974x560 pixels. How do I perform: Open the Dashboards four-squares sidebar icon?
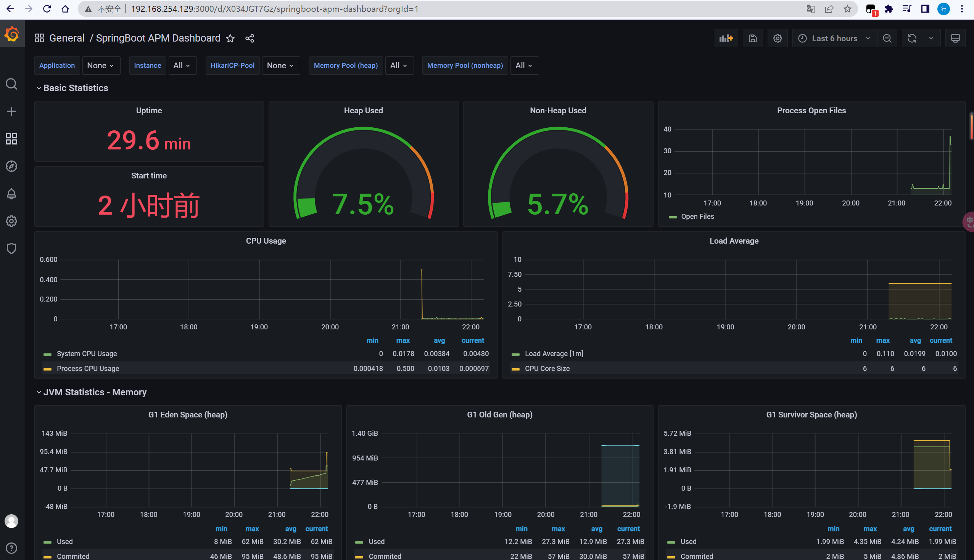(x=11, y=139)
